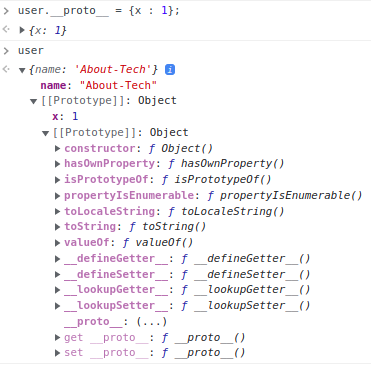Invoke the __proto__ getter via (...)
The width and height of the screenshot is (371, 365).
[x=152, y=322]
